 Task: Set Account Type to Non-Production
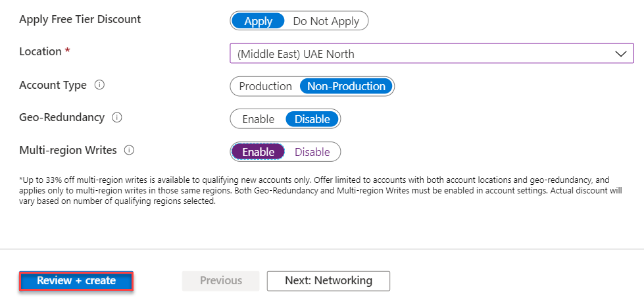(x=346, y=86)
